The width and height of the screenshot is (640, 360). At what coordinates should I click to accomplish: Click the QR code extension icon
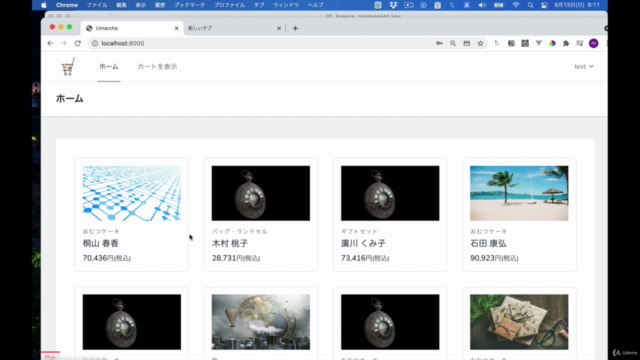[525, 43]
